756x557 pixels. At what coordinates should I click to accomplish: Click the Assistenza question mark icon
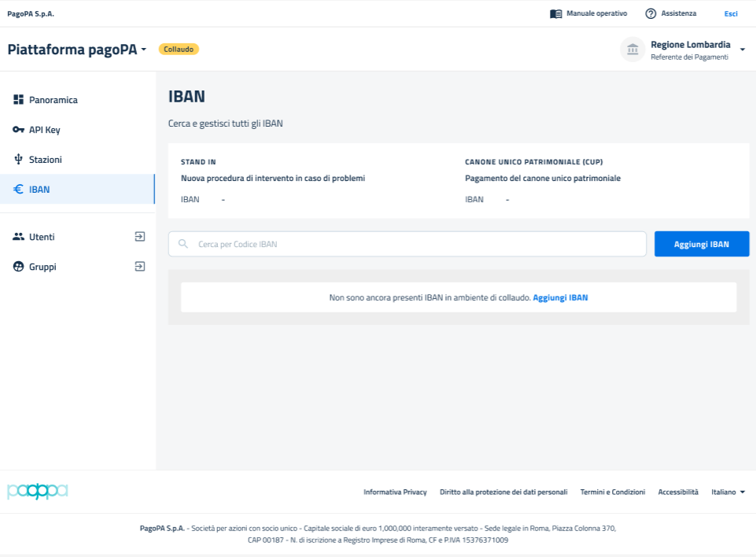click(x=651, y=13)
